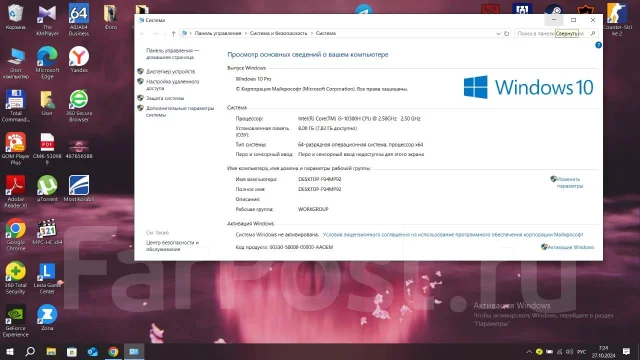This screenshot has height=360, width=640.
Task: Open GeForce Experience desktop icon
Action: 16,321
